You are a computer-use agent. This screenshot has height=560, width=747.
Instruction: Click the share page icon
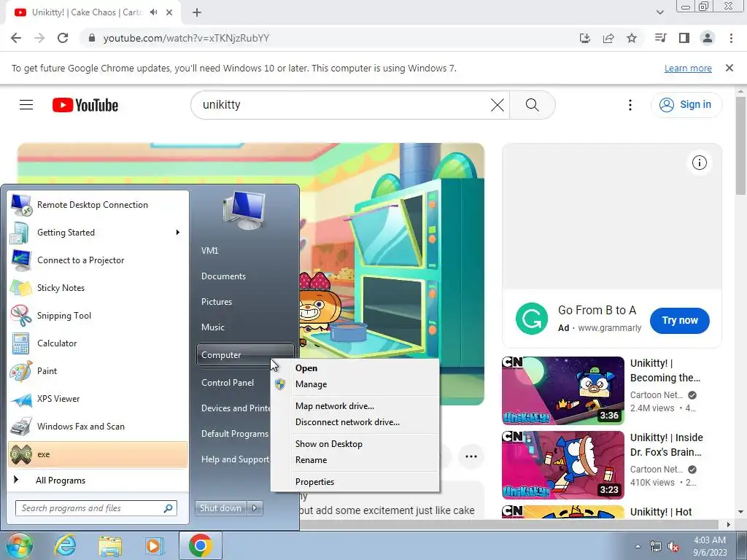608,38
